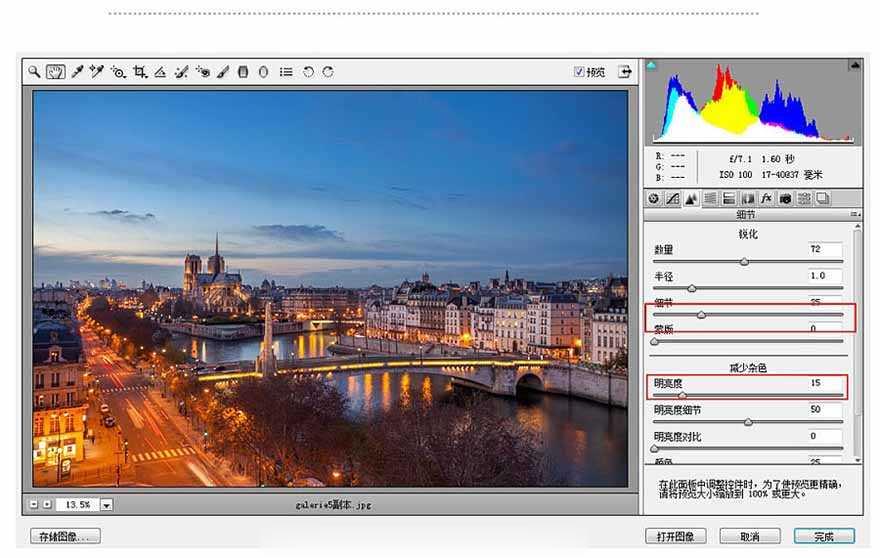Activate the Red Eye Removal tool
Image resolution: width=880 pixels, height=558 pixels.
tap(202, 72)
